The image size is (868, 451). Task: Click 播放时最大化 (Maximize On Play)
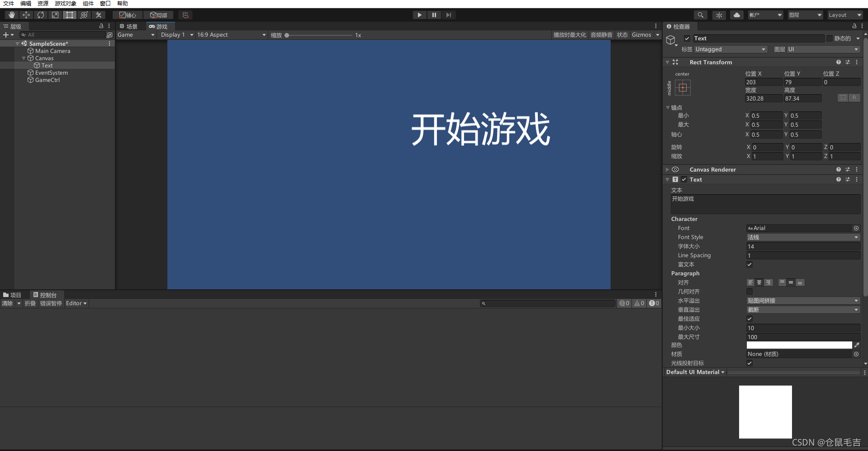570,35
